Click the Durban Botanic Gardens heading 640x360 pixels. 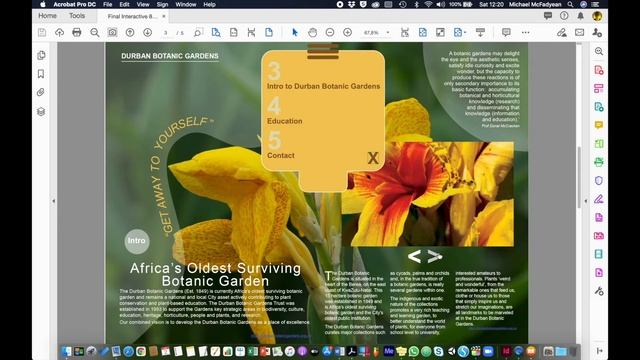coord(170,56)
